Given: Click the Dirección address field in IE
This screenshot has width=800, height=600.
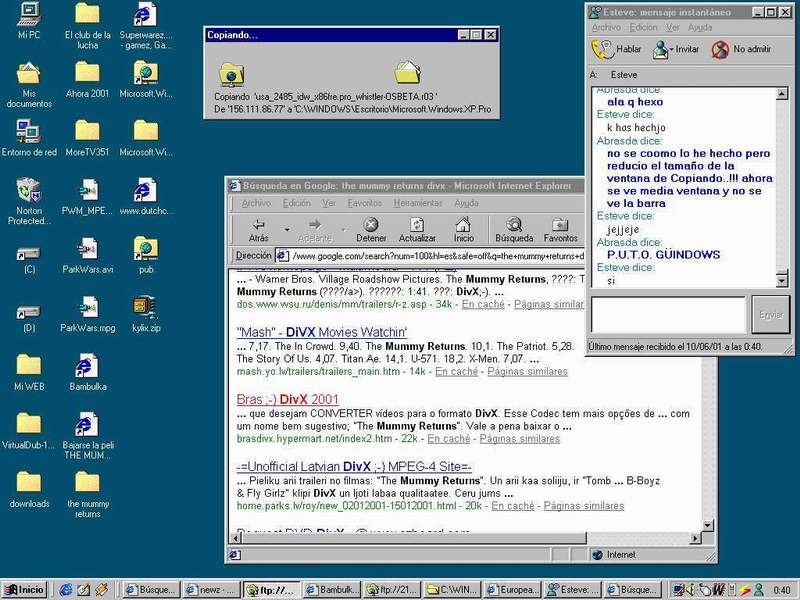Looking at the screenshot, I should point(430,256).
